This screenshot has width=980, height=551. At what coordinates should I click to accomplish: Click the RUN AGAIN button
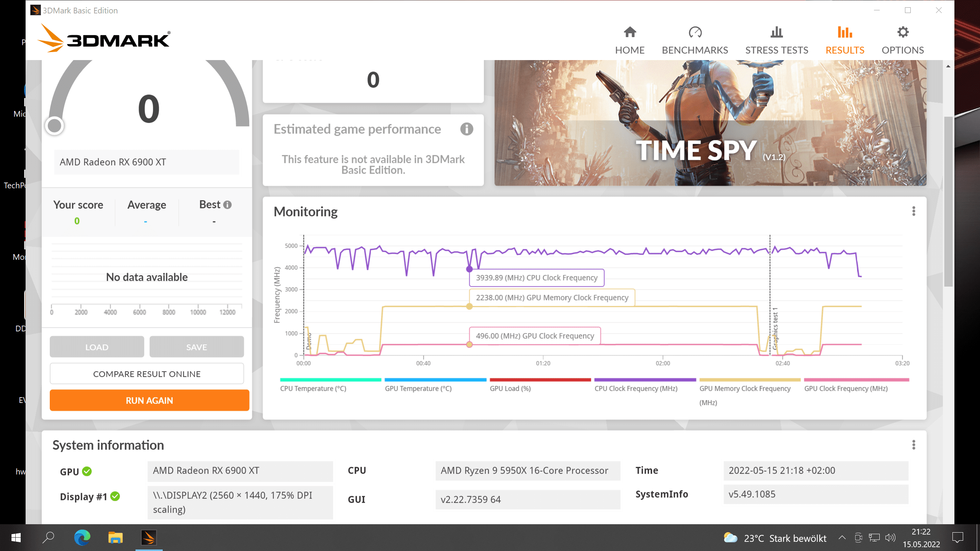pyautogui.click(x=149, y=400)
